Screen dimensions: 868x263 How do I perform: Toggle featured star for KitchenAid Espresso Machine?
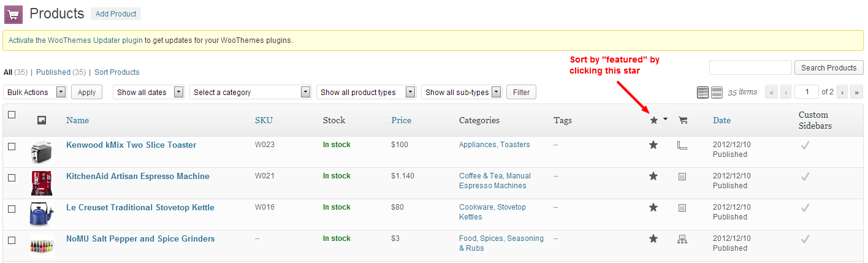[653, 176]
